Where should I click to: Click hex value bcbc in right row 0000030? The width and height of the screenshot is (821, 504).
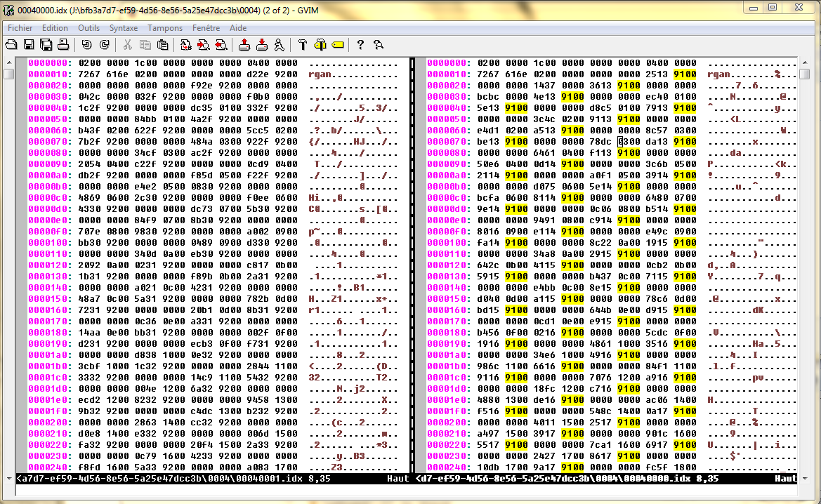[488, 97]
